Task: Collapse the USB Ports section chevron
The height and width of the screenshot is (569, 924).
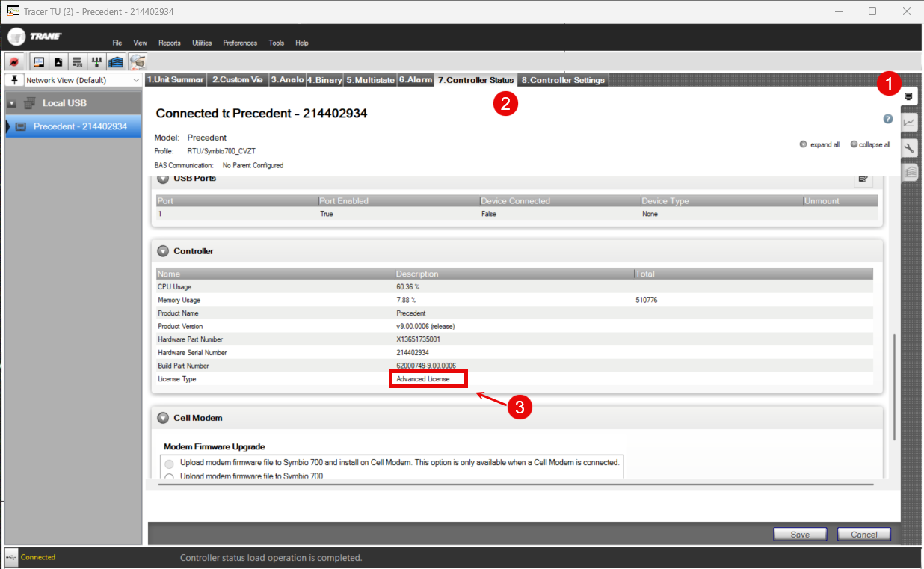Action: pyautogui.click(x=163, y=179)
